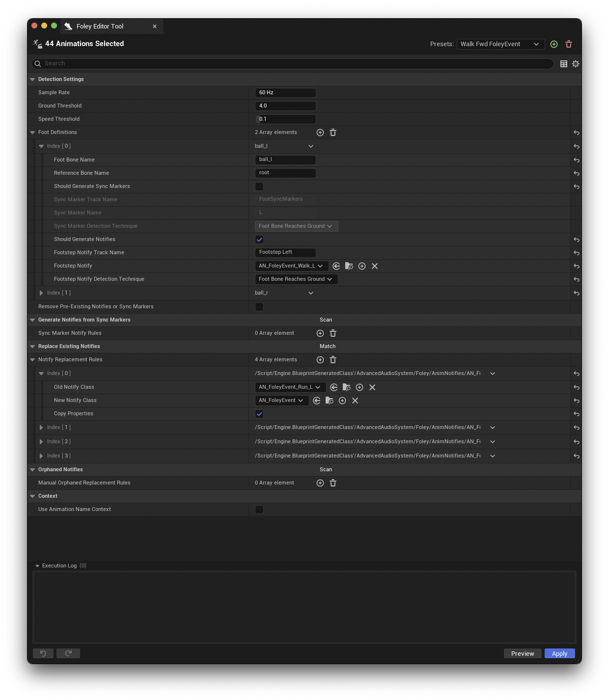Enable Remove Pre-Existing Notifies or Sync Markers
Viewport: 609px width, 700px height.
(x=259, y=307)
